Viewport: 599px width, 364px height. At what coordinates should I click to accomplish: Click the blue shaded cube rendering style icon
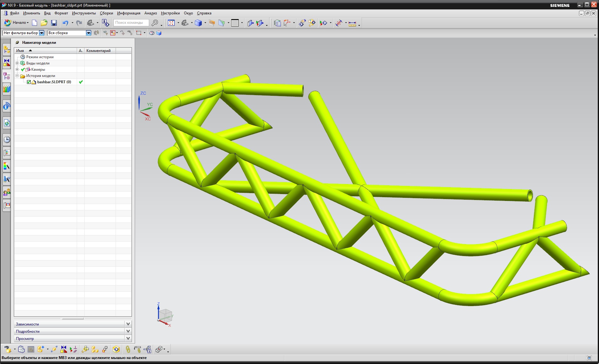click(x=198, y=23)
